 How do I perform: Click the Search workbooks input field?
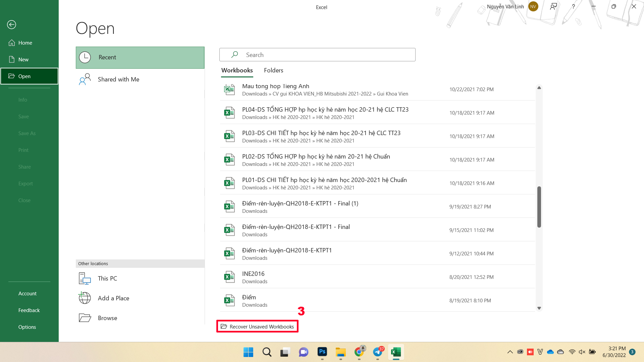(x=317, y=55)
